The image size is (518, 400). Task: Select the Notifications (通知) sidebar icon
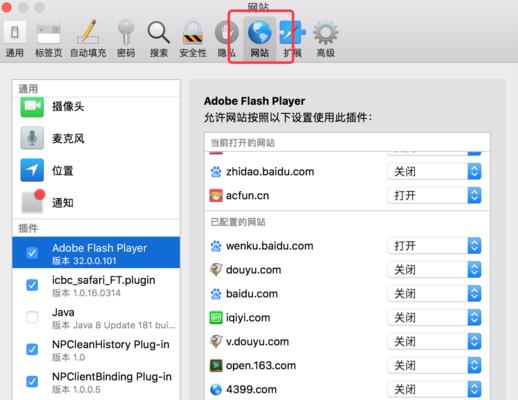pos(33,201)
